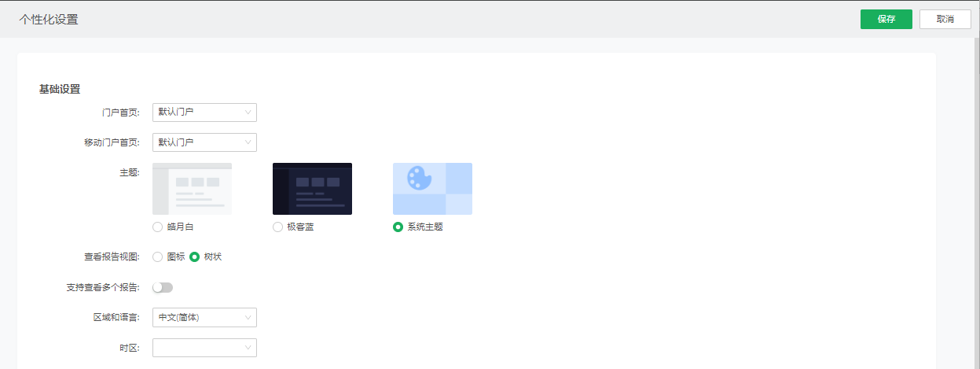Click the green 保存 button

point(886,20)
